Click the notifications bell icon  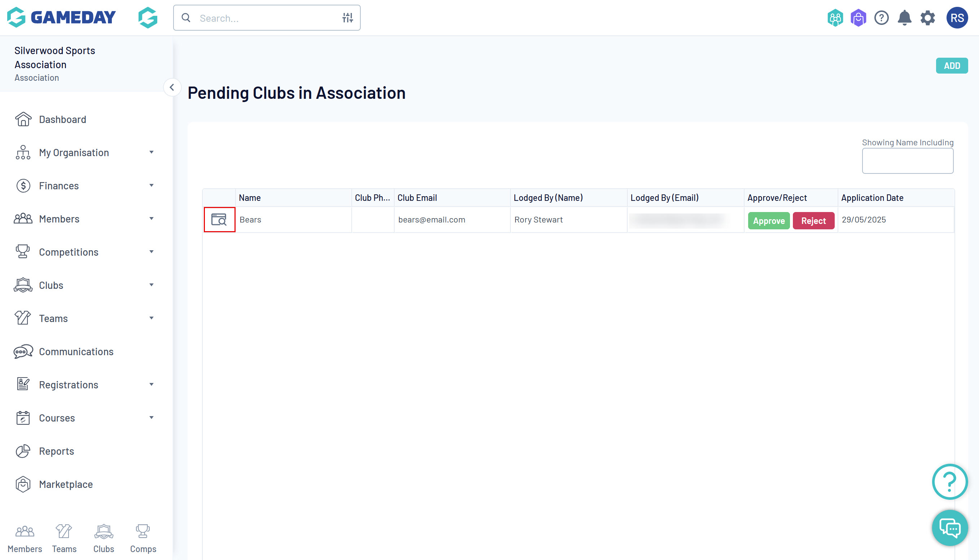[x=904, y=18]
